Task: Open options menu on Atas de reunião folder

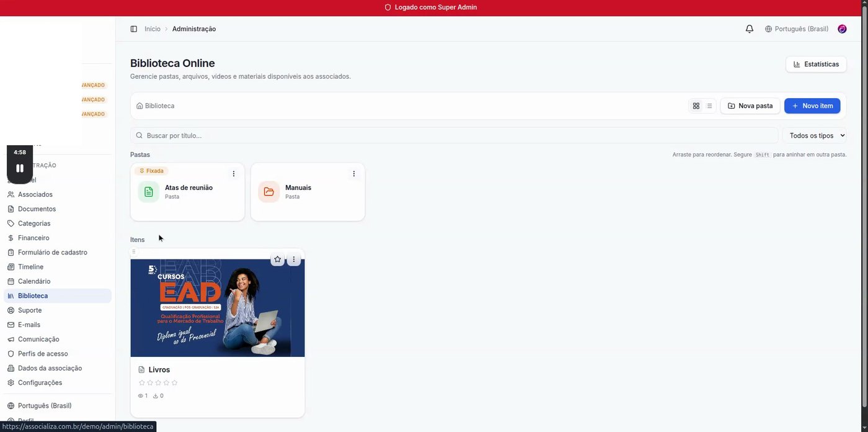Action: pyautogui.click(x=234, y=173)
